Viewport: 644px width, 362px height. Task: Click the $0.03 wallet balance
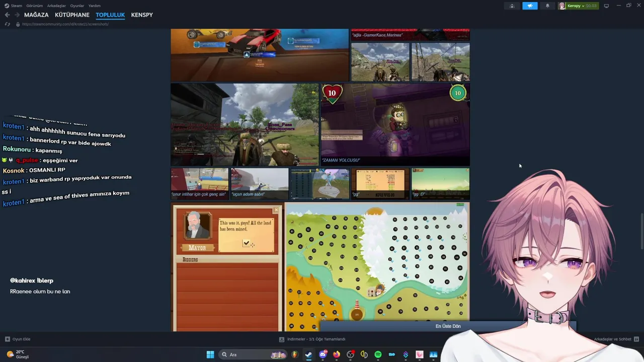591,6
